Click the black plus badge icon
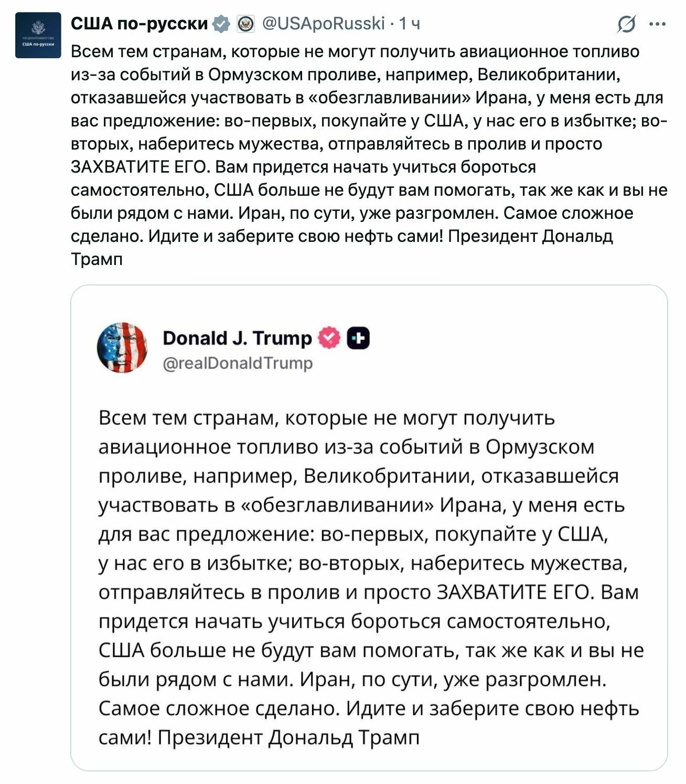 (359, 338)
